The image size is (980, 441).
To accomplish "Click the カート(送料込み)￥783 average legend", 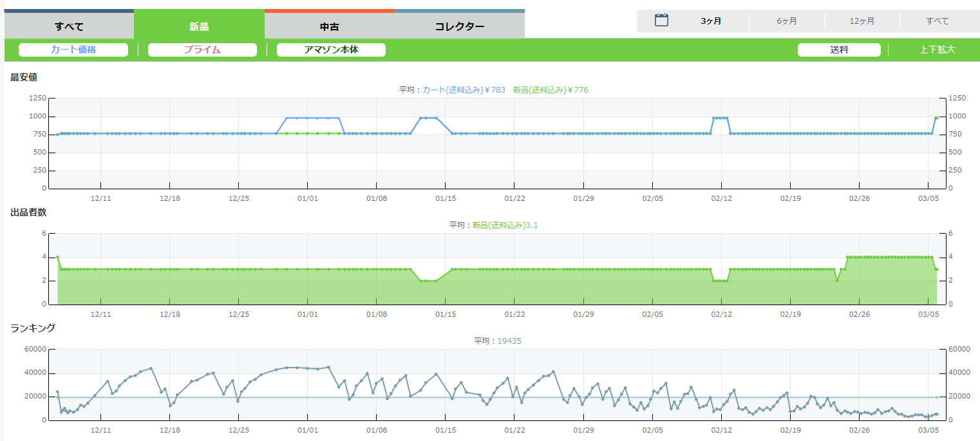I will tap(464, 90).
